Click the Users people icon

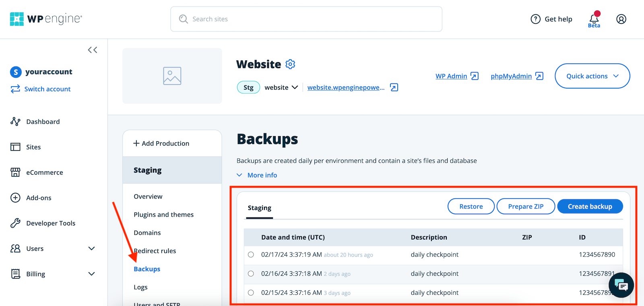point(15,248)
